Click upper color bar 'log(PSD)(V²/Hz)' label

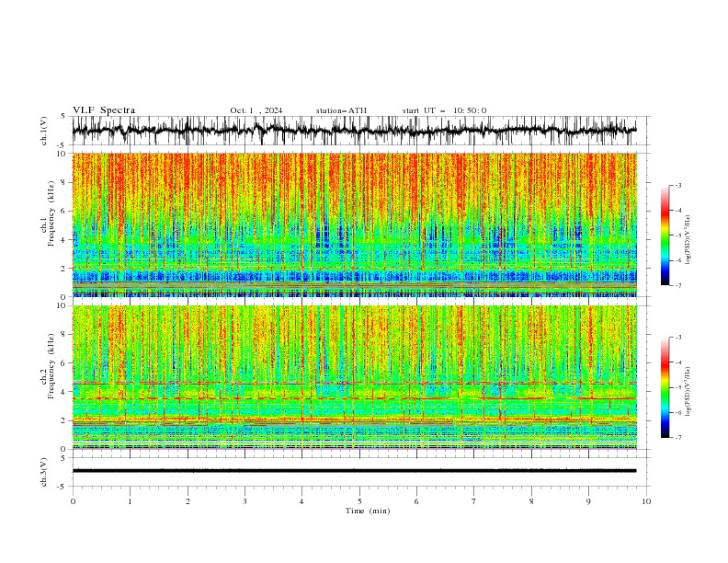(688, 240)
